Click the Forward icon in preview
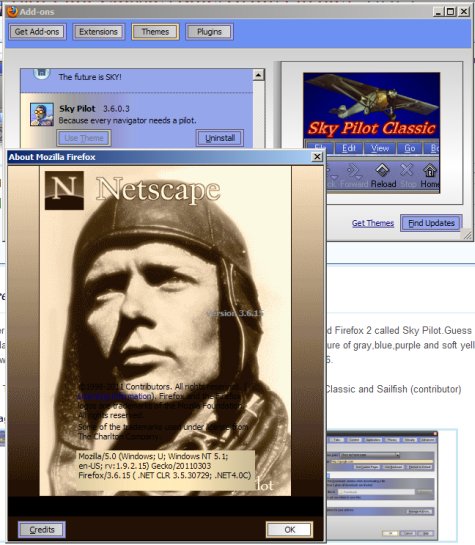475x545 pixels. [354, 176]
